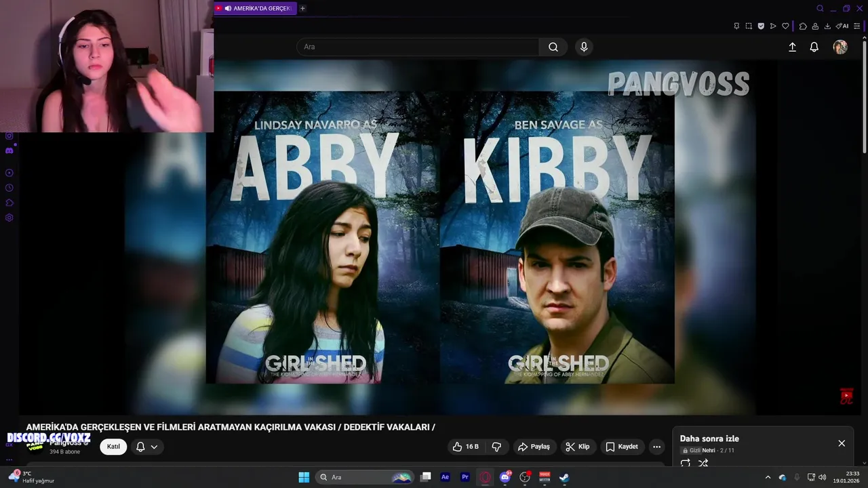Focus the Windows taskbar Ara search box
The height and width of the screenshot is (488, 868).
(x=366, y=477)
